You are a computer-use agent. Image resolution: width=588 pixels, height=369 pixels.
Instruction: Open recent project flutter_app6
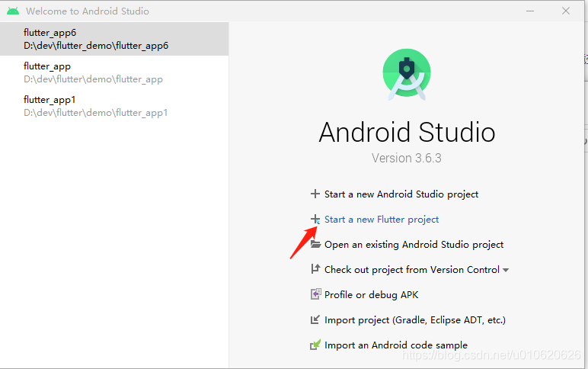tap(114, 39)
